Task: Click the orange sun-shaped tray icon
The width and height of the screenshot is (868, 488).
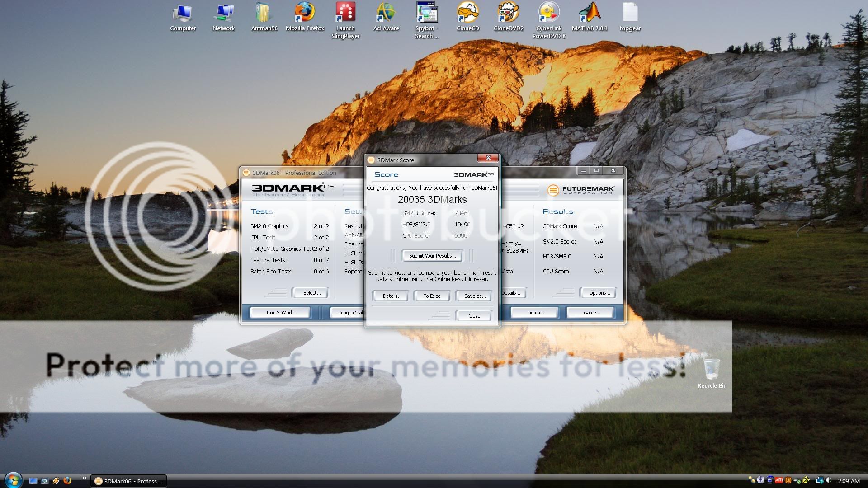Action: pos(788,481)
